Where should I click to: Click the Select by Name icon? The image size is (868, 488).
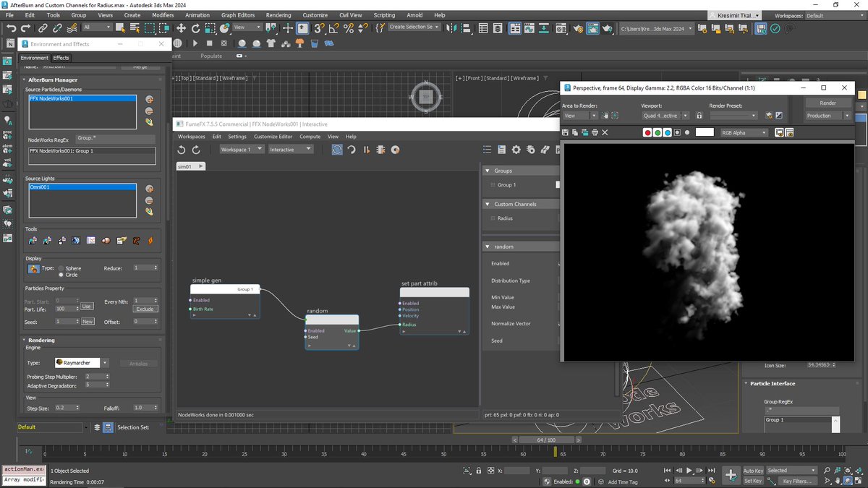click(134, 27)
